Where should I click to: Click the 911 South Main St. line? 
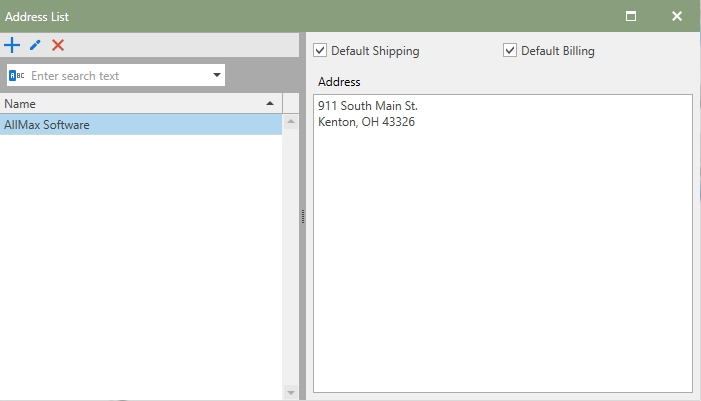coord(367,106)
